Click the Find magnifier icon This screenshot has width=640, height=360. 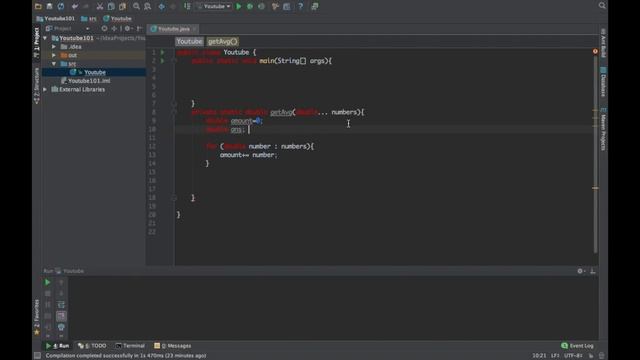136,6
